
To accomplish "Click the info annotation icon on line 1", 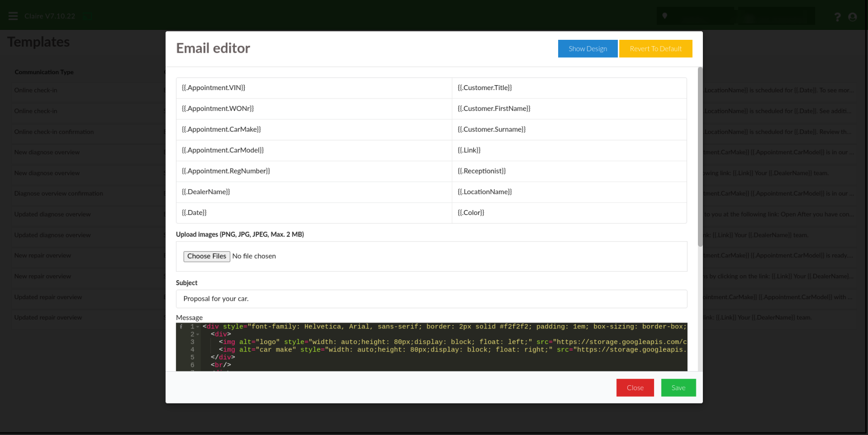I will pos(181,327).
